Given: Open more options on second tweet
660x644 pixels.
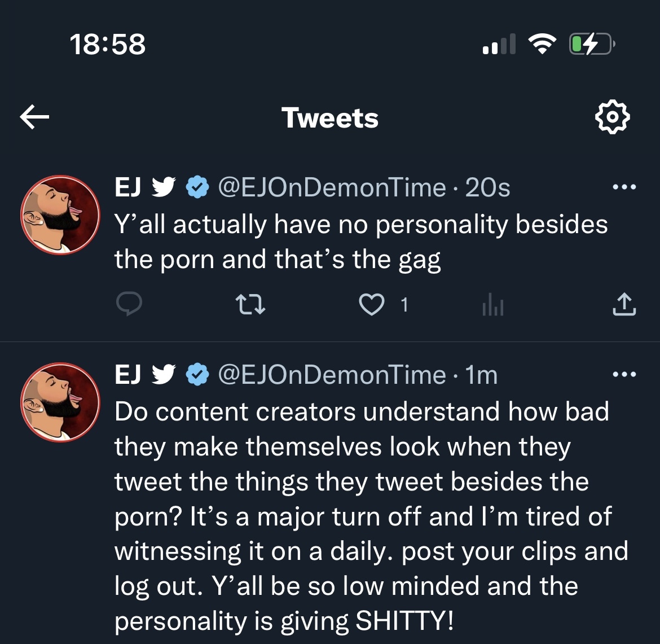Looking at the screenshot, I should click(x=624, y=374).
